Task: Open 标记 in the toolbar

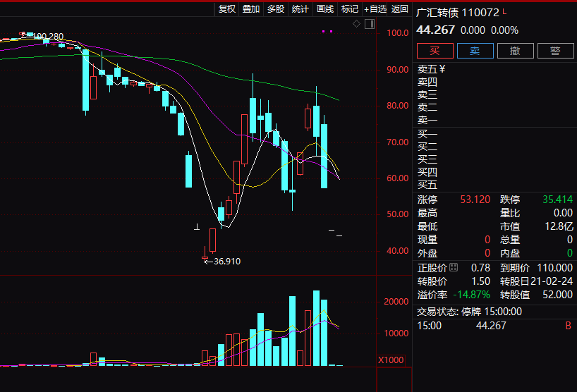Action: pyautogui.click(x=350, y=9)
